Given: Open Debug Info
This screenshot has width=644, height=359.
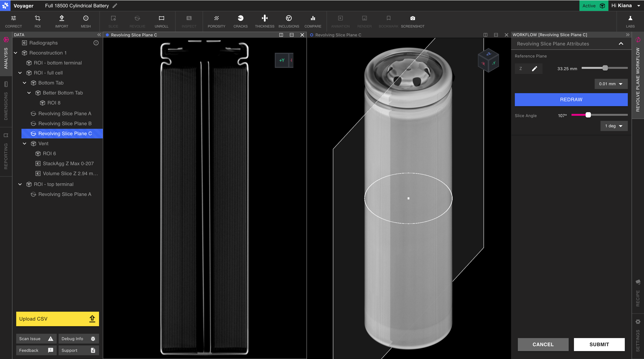Looking at the screenshot, I should coord(79,338).
